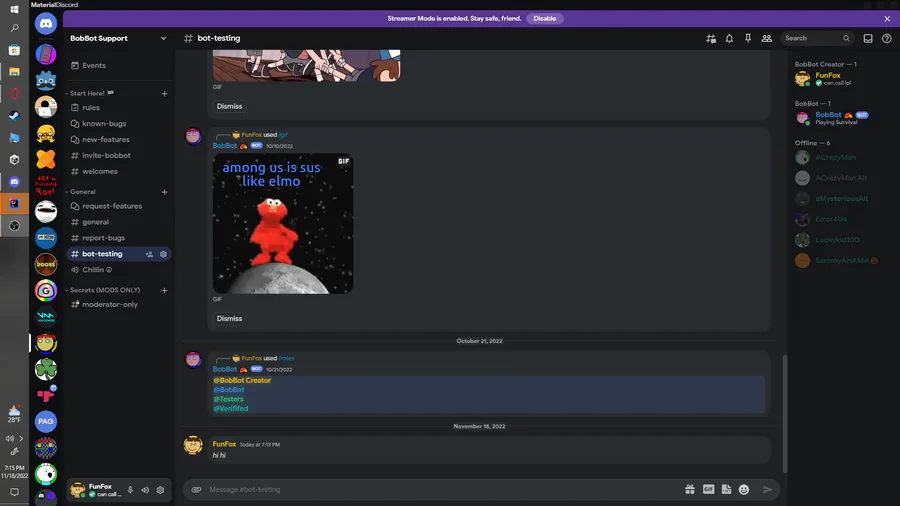
Task: Click the attach file icon in message bar
Action: (x=196, y=489)
